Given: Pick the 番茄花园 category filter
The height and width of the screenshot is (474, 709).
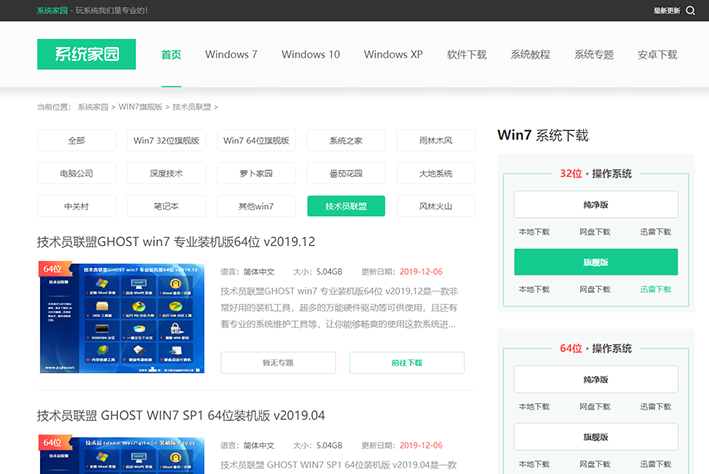Looking at the screenshot, I should 346,174.
